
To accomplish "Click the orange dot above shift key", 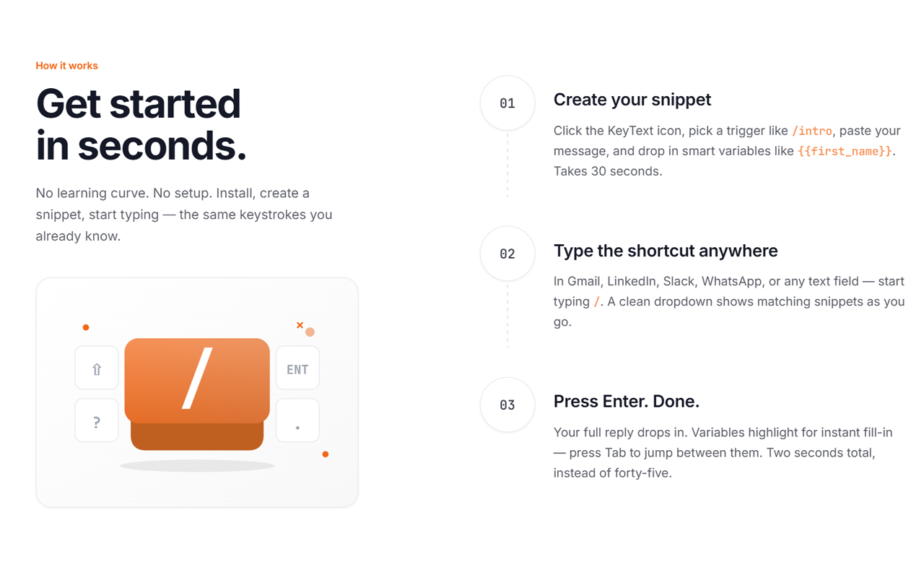I will pos(86,327).
